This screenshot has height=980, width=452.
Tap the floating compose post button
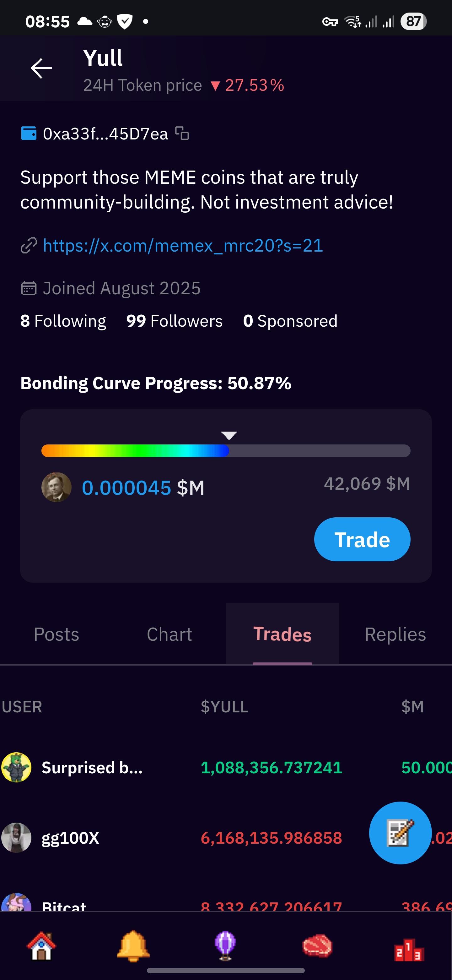click(400, 833)
